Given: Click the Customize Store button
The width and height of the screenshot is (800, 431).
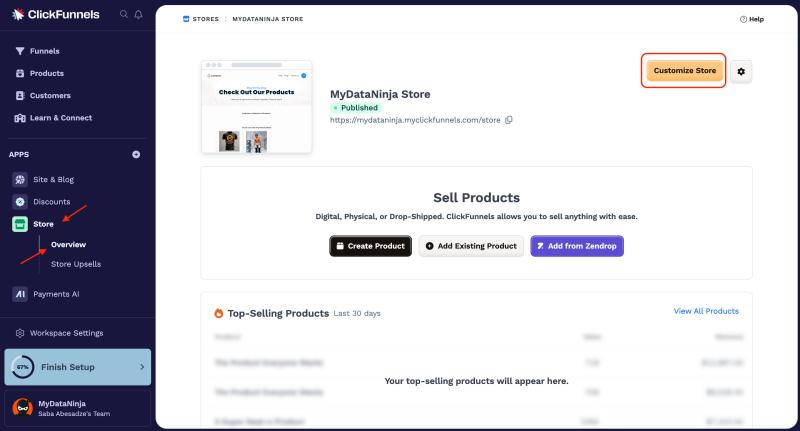Looking at the screenshot, I should [x=685, y=71].
